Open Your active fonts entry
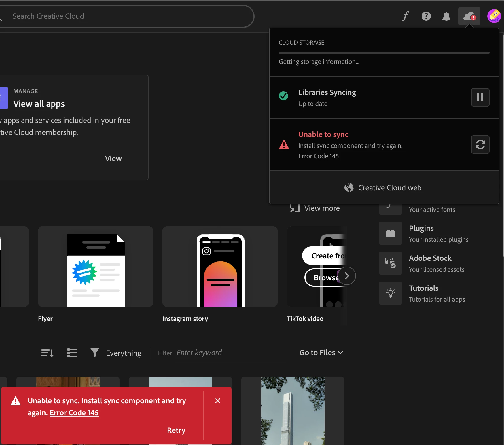504x445 pixels. click(x=432, y=210)
